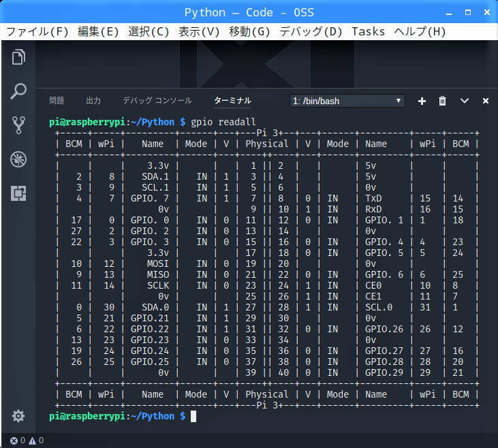Minimize the Code - OSS window
The image size is (498, 448).
pyautogui.click(x=449, y=13)
